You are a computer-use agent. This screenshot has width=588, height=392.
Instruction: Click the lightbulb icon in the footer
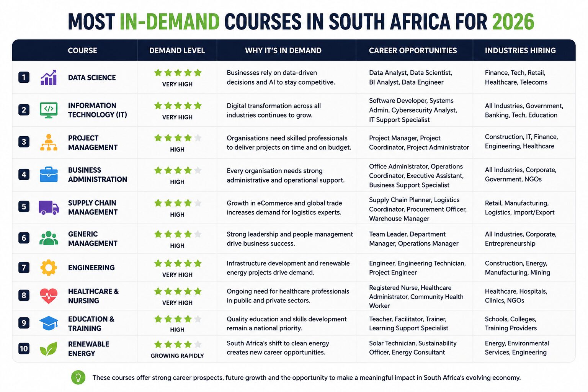tap(78, 377)
